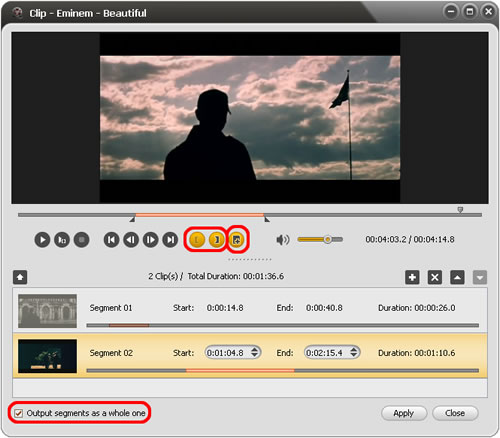Click the Segment 01 range bar
500x438 pixels.
click(x=283, y=325)
